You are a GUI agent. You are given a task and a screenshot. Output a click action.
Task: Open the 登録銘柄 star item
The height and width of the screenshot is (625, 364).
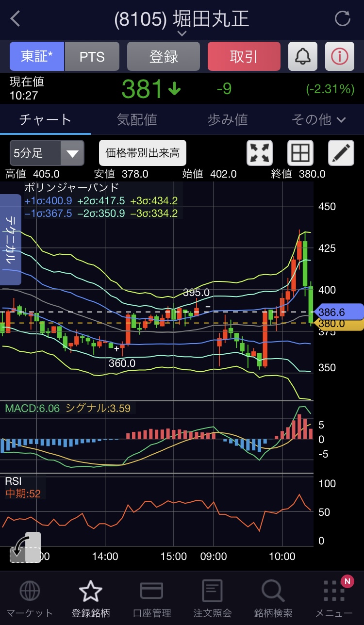(91, 599)
